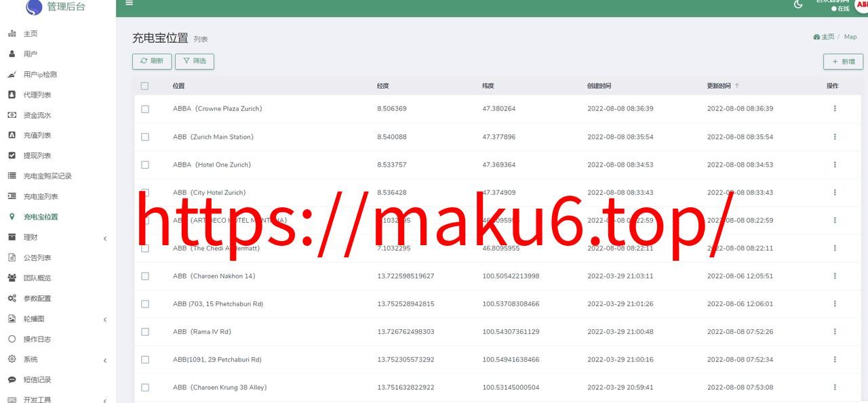The height and width of the screenshot is (403, 868).
Task: Click the 提现列表 sidebar check icon
Action: pyautogui.click(x=12, y=155)
